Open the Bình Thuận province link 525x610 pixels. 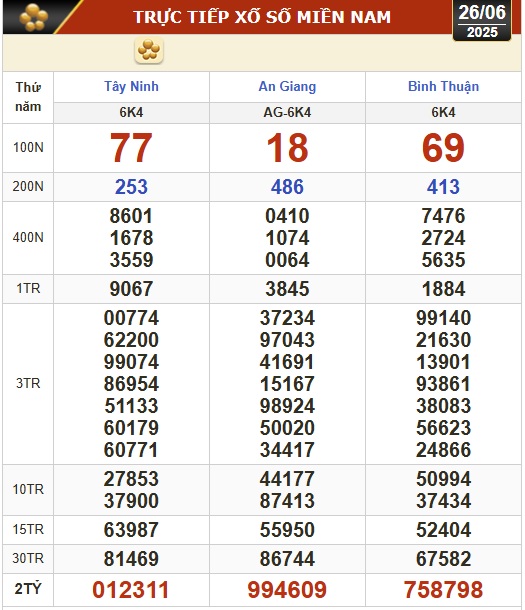coord(443,86)
